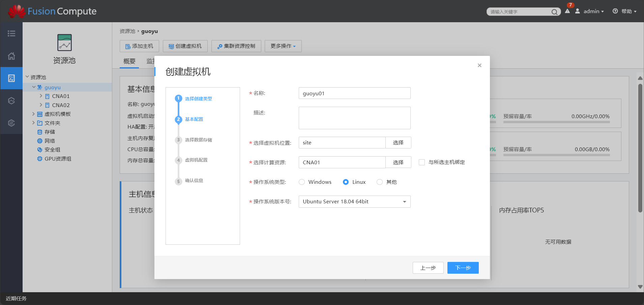
Task: Expand the 虚拟机模板 tree node
Action: tap(33, 114)
